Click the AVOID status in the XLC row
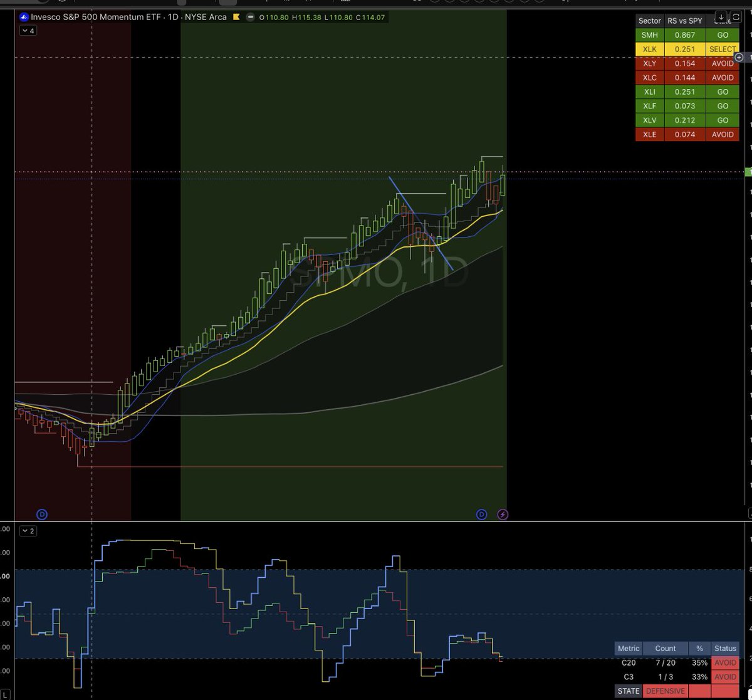This screenshot has width=752, height=700. coord(723,78)
